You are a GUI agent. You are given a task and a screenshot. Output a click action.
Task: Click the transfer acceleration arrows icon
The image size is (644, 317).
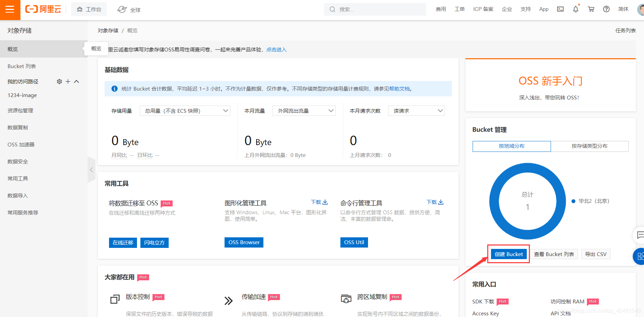pos(229,300)
